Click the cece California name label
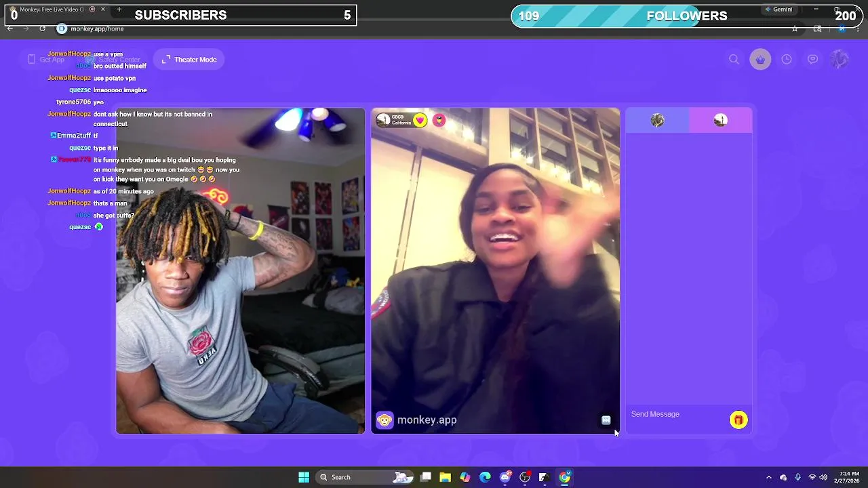868x488 pixels. pyautogui.click(x=401, y=120)
